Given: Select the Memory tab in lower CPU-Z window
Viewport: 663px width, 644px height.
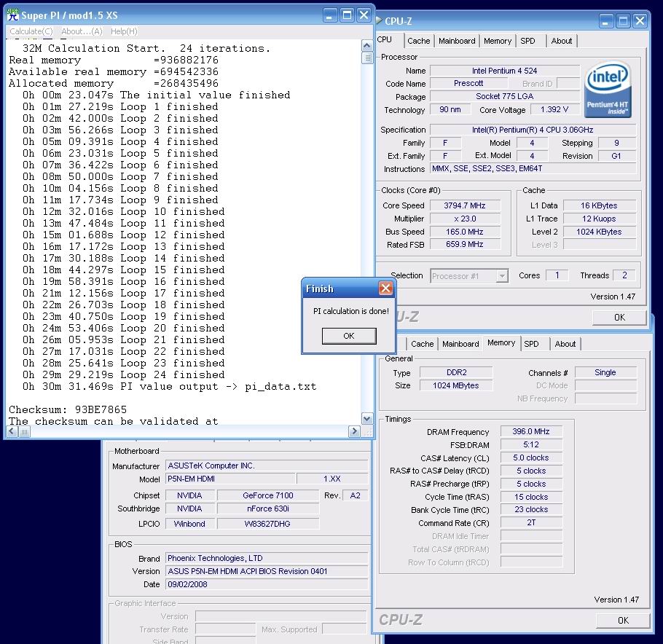Looking at the screenshot, I should click(x=501, y=342).
